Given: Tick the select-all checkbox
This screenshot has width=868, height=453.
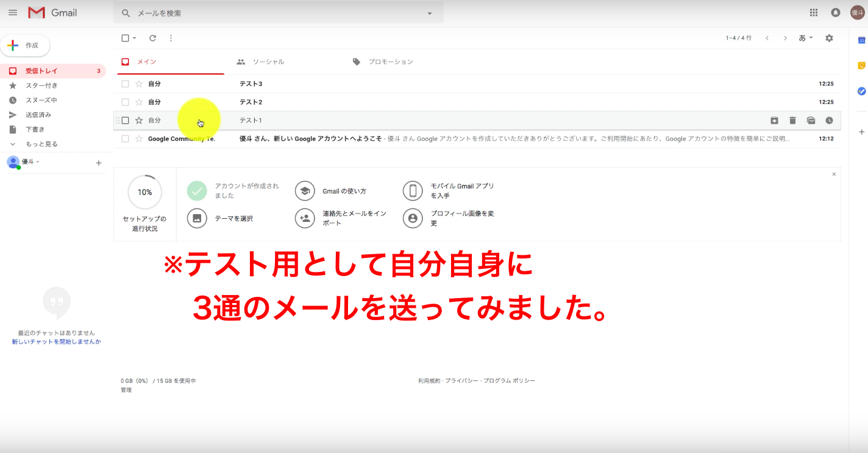Looking at the screenshot, I should pos(125,38).
